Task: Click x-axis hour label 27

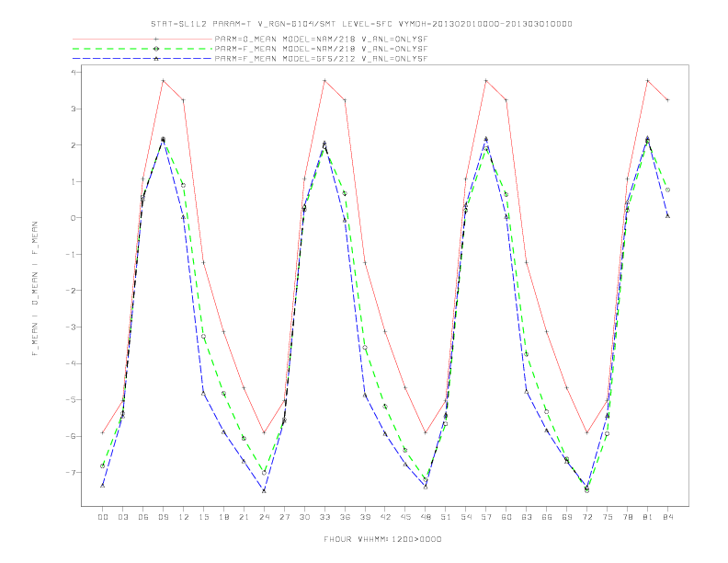Action: point(284,517)
